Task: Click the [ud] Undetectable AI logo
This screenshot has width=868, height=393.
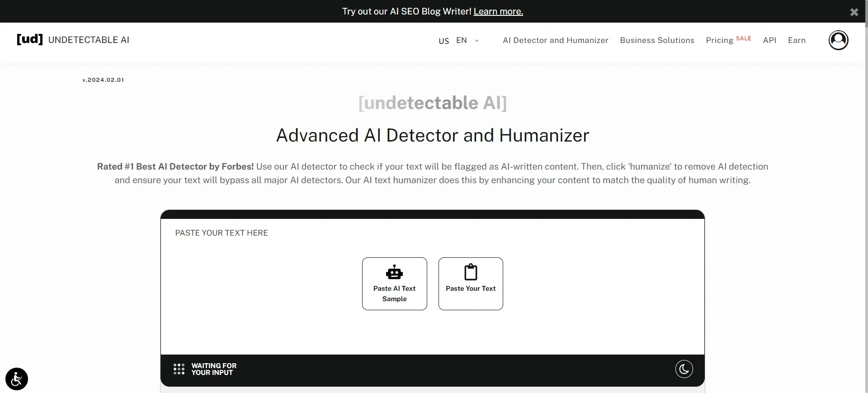Action: click(x=73, y=39)
